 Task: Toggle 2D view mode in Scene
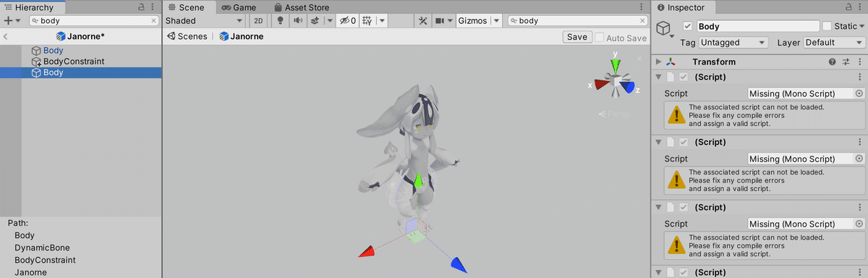[x=258, y=21]
